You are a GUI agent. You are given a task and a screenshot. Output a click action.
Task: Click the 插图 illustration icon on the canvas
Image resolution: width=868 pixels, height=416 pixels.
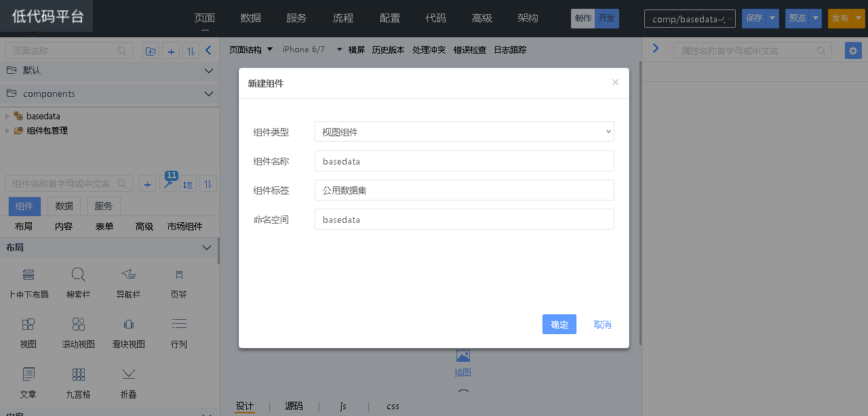pos(462,356)
